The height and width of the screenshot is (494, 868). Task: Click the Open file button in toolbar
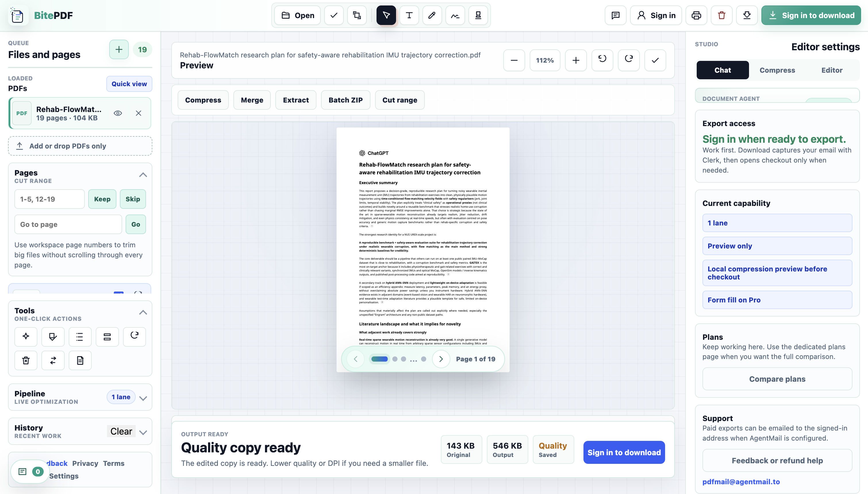click(x=297, y=15)
